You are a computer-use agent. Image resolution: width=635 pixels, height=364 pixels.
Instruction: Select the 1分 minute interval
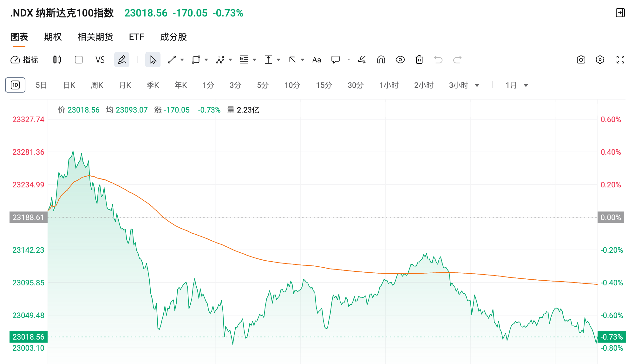[x=208, y=85]
